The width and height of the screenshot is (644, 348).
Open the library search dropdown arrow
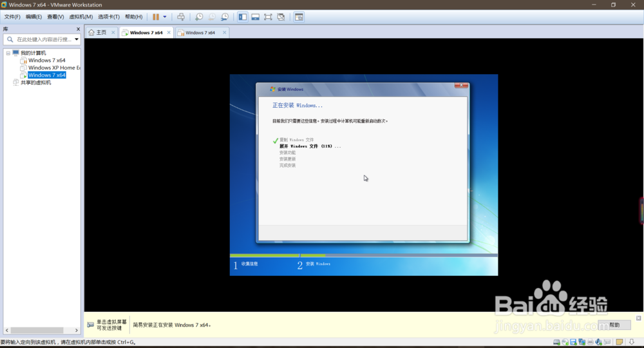pyautogui.click(x=77, y=39)
